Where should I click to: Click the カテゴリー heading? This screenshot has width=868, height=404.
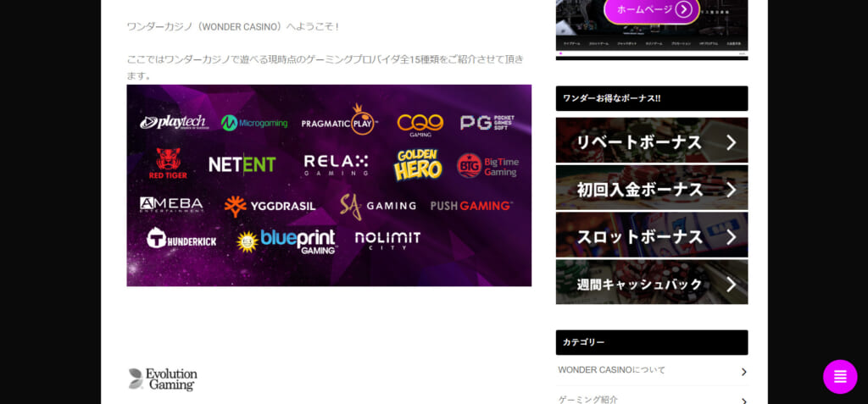coord(652,342)
